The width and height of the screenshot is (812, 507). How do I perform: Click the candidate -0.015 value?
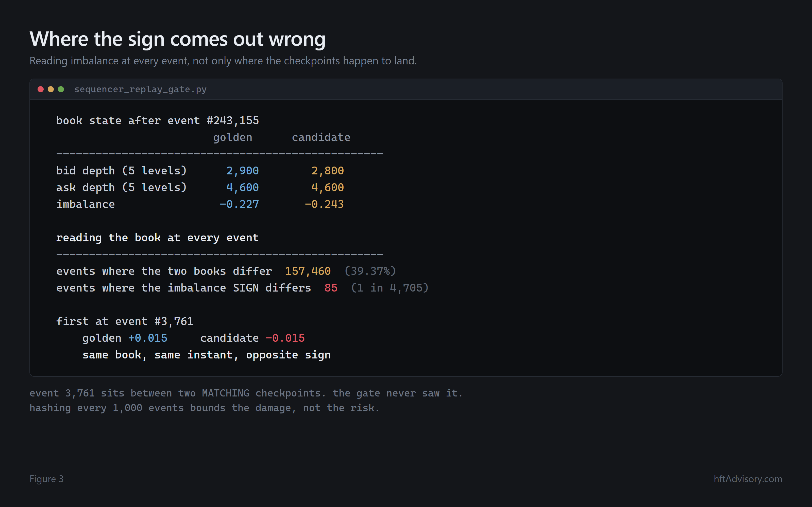coord(285,338)
